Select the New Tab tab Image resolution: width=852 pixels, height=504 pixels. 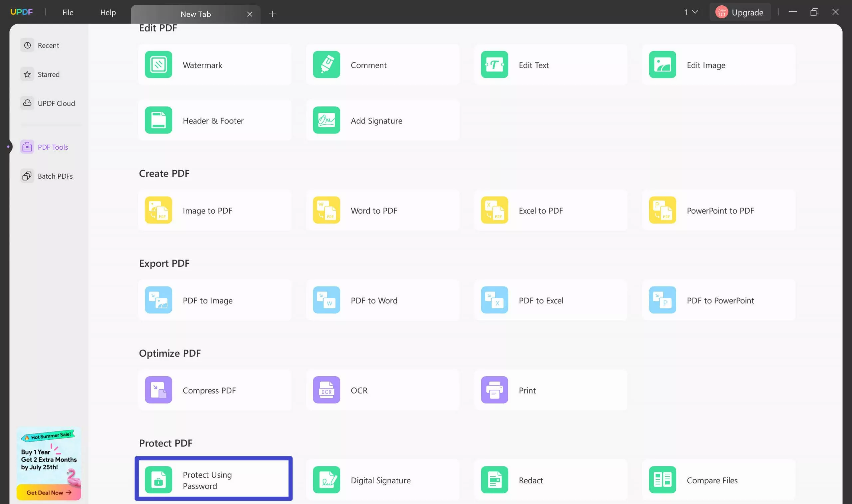[x=196, y=14]
